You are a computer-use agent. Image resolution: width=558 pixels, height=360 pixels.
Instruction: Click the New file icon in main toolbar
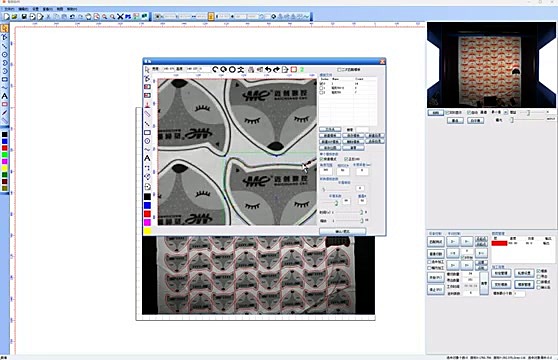click(6, 16)
